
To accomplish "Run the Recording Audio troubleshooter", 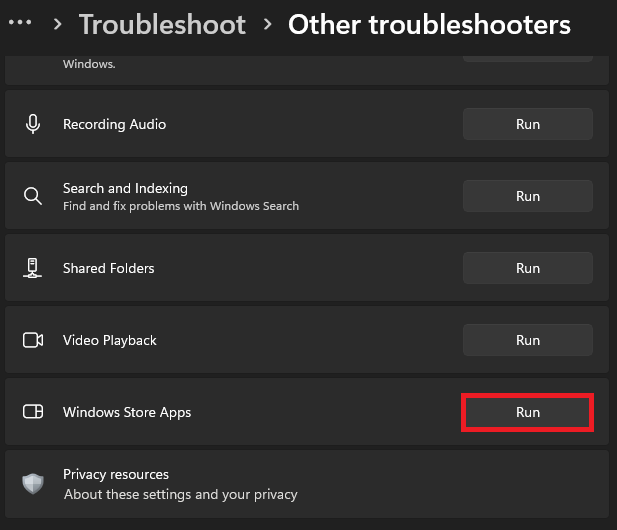I will (x=527, y=124).
